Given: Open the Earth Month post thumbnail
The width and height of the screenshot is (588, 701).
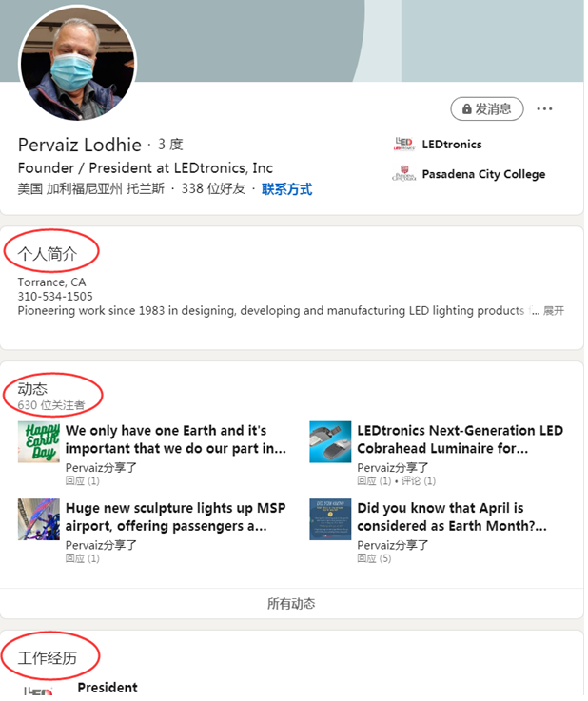Looking at the screenshot, I should pyautogui.click(x=330, y=519).
